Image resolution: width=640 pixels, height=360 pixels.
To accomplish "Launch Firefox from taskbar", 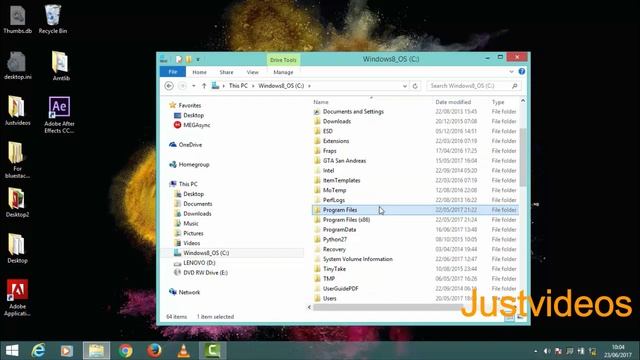I will tap(154, 351).
